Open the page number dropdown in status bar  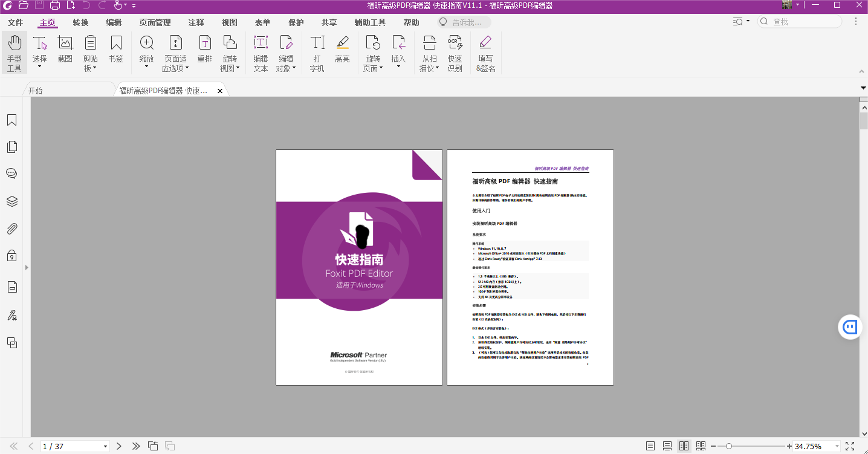106,446
